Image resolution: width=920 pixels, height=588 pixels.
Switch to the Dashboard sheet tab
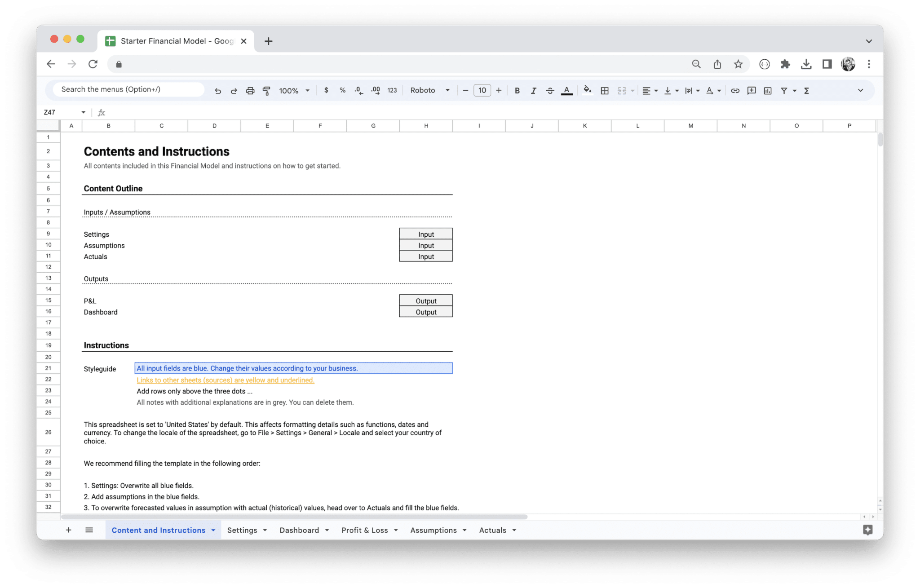(x=299, y=530)
